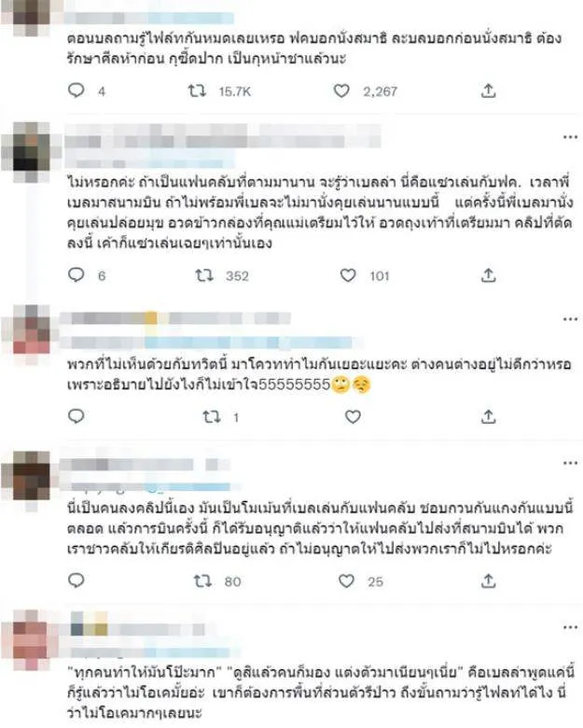Image resolution: width=583 pixels, height=728 pixels.
Task: Share the tweet with 80 retweets
Action: (x=488, y=581)
